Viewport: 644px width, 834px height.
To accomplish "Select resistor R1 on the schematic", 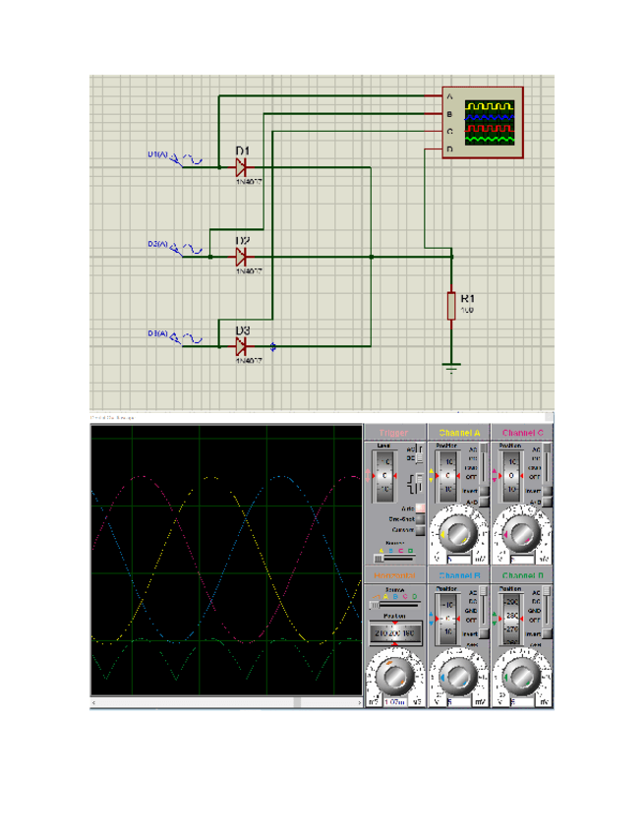I will tap(451, 305).
